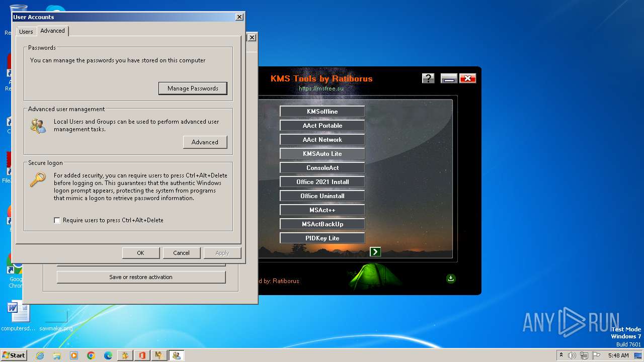Visit https://msfree.su link
Screen dimensions: 644x362
click(x=321, y=88)
